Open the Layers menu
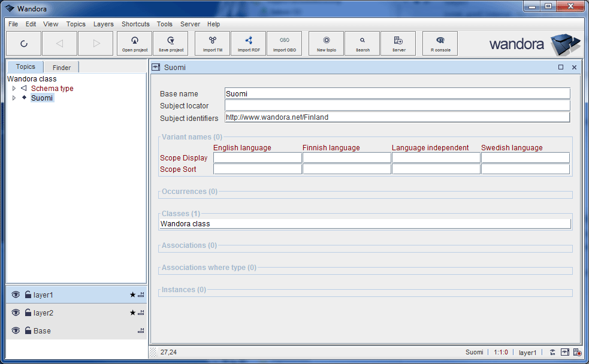 tap(103, 24)
